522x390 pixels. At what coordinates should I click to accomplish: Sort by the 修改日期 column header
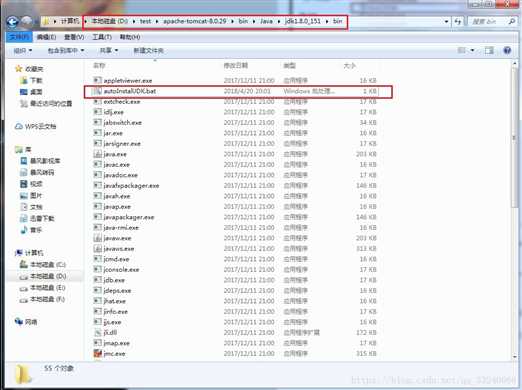coord(236,66)
